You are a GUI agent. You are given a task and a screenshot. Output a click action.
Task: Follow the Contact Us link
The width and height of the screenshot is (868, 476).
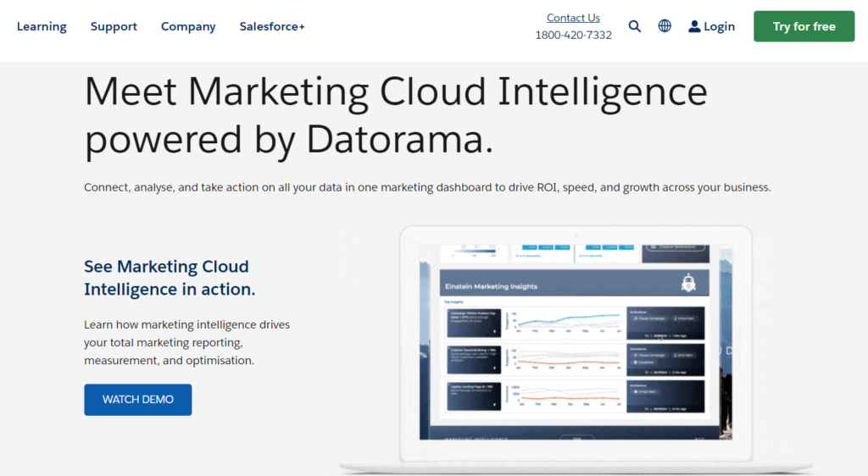573,18
